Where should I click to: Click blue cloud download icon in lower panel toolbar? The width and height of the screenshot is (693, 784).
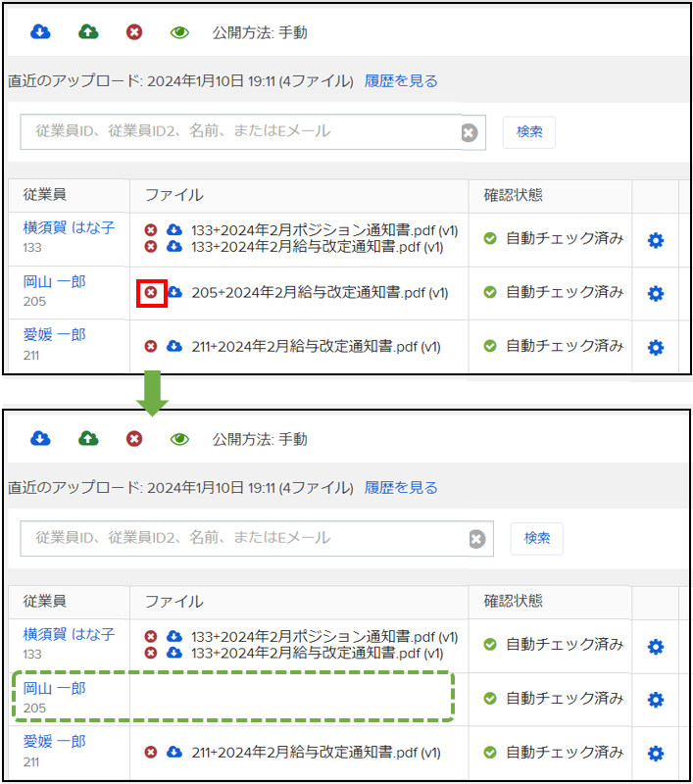click(40, 439)
